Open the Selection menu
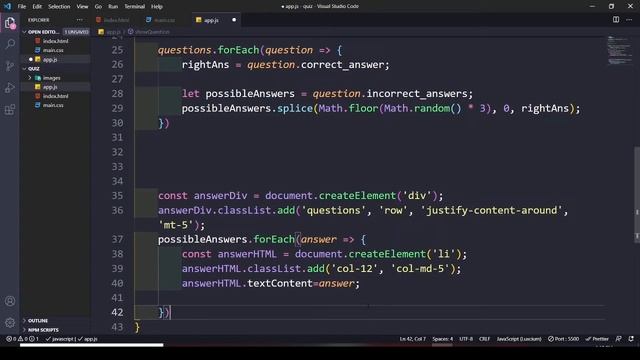The image size is (640, 360). [x=59, y=7]
